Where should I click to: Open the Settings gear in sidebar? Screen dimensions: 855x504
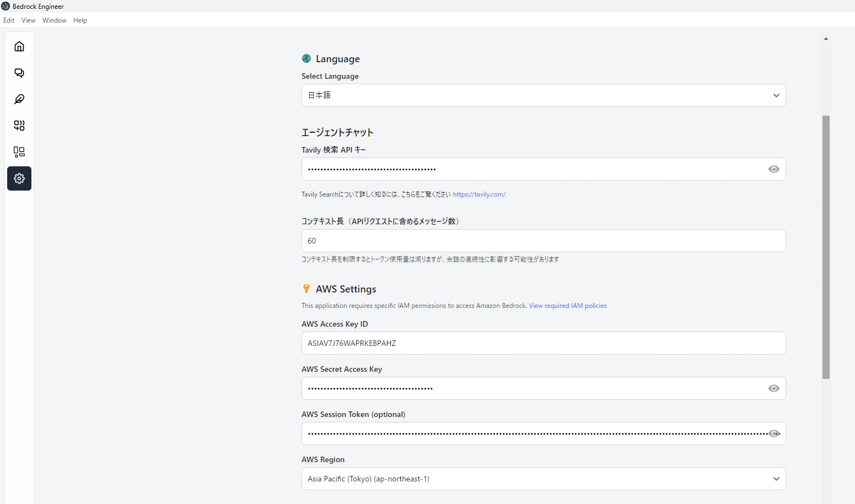pyautogui.click(x=19, y=178)
